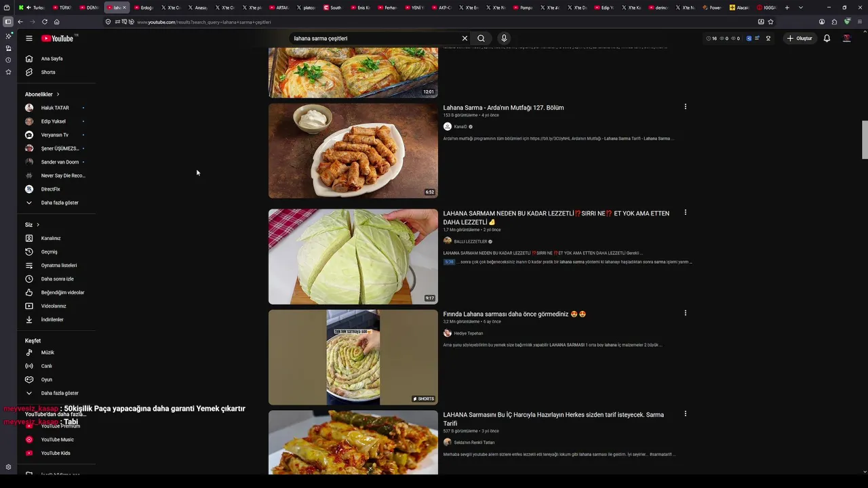Screen dimensions: 868x488
Task: Open Oyun gaming section
Action: click(x=56, y=380)
